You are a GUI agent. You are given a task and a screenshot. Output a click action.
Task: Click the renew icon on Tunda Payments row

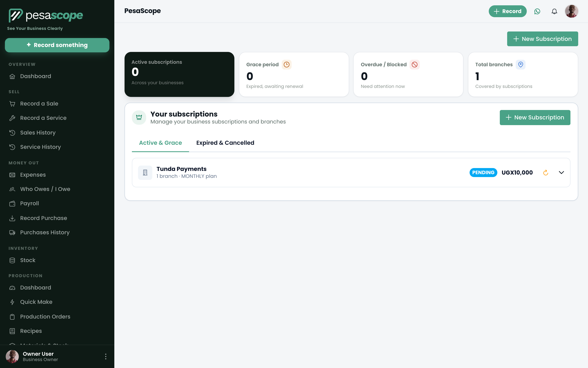546,173
